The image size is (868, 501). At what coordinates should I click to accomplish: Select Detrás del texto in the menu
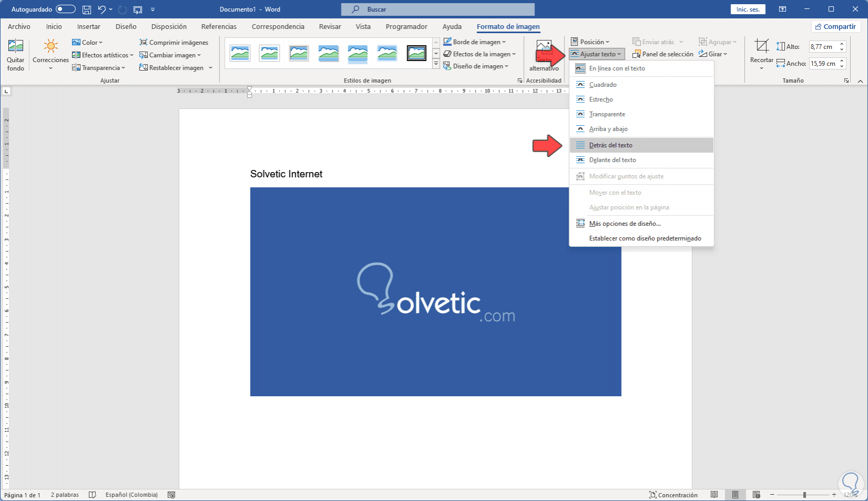[641, 145]
